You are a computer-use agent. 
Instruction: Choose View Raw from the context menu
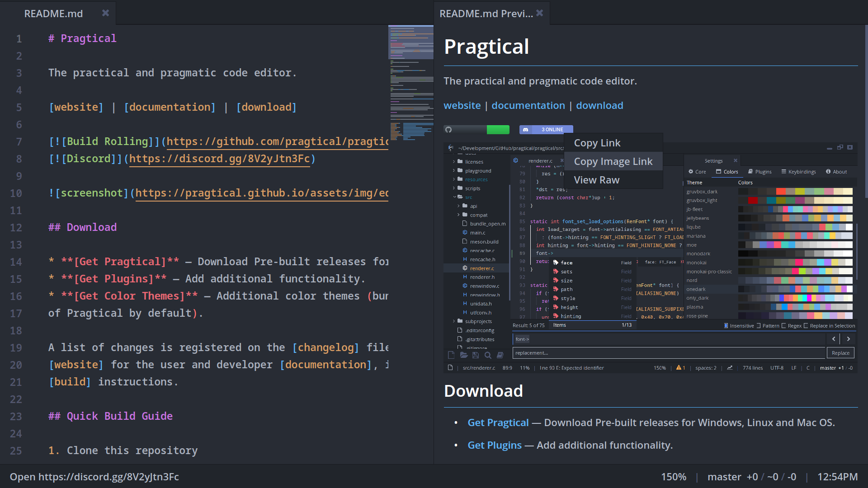(x=613, y=180)
